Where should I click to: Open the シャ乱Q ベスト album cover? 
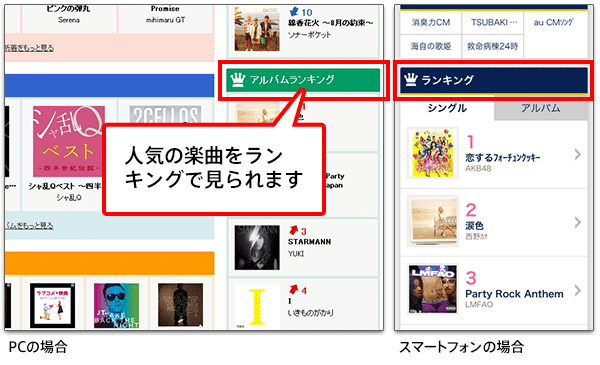tap(68, 142)
